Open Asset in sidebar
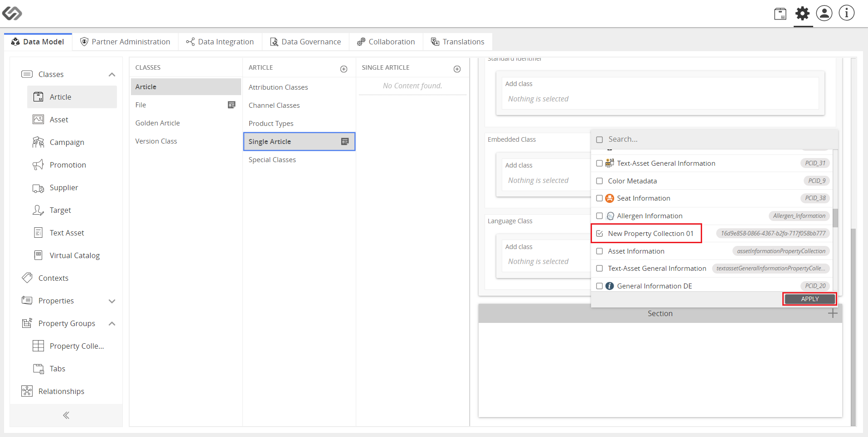The image size is (868, 437). tap(73, 120)
